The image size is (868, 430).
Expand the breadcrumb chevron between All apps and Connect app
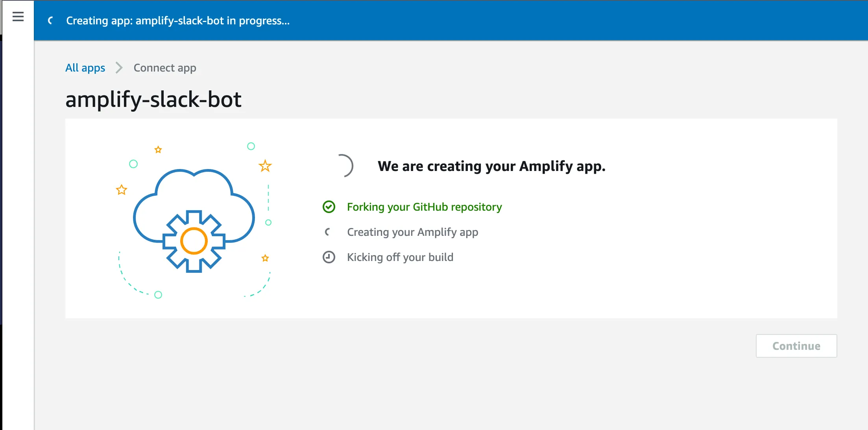tap(119, 68)
